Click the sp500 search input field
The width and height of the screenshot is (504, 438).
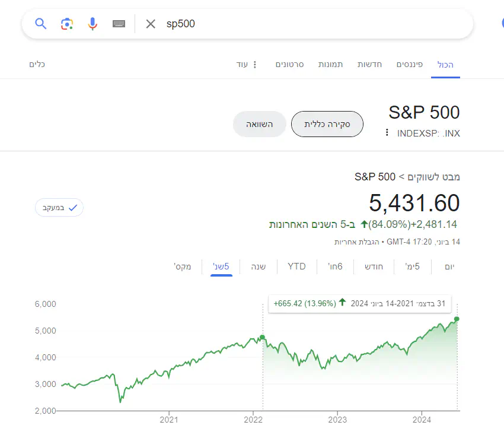pos(308,24)
